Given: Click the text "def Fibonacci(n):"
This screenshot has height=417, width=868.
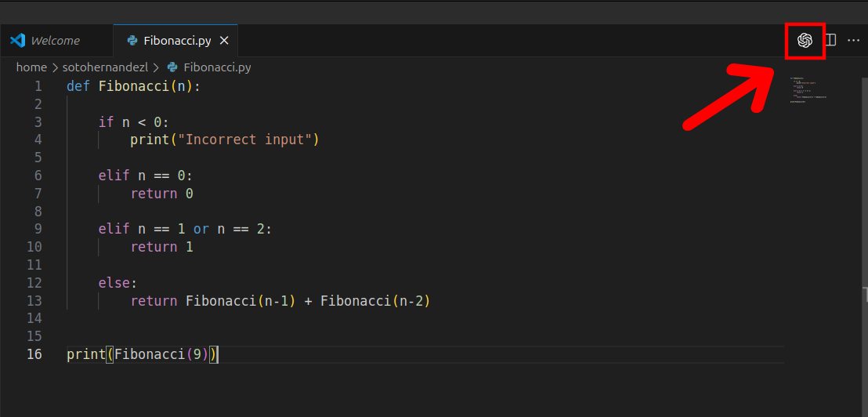Looking at the screenshot, I should pyautogui.click(x=134, y=86).
